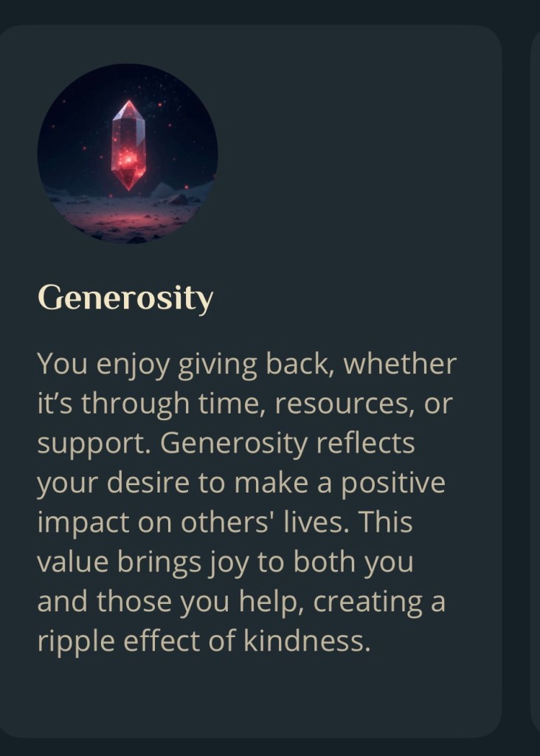This screenshot has width=540, height=756.
Task: Select the line 'value brings joy to both you'
Action: tap(226, 562)
